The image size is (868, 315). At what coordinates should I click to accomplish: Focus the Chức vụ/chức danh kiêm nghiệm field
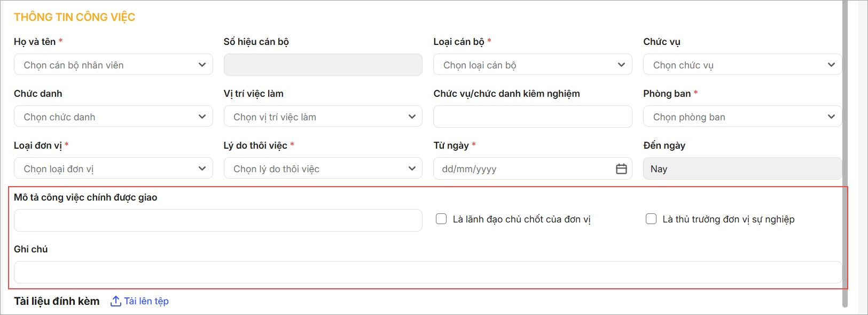(533, 117)
